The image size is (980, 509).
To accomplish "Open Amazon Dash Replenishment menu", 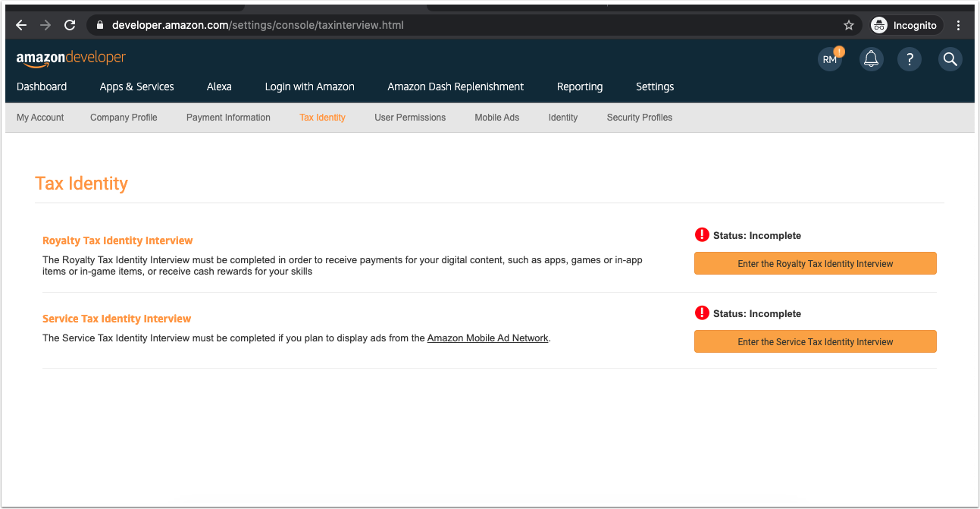I will coord(456,86).
